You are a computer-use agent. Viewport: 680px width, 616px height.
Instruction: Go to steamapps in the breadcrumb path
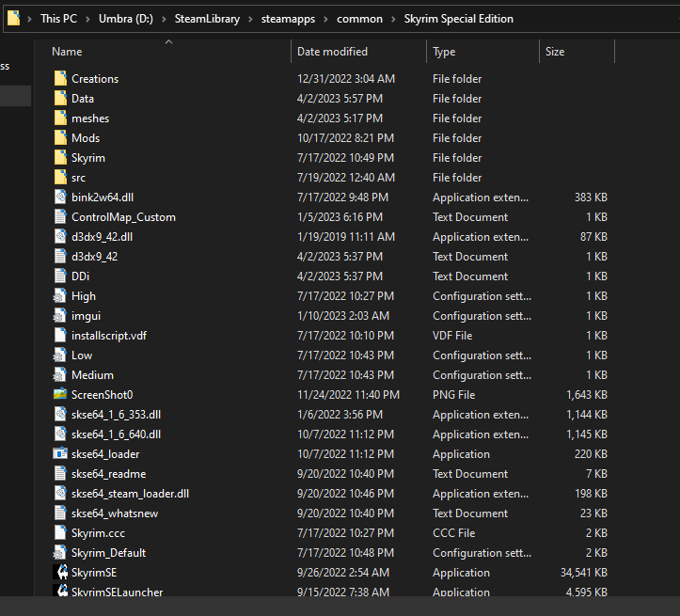tap(288, 19)
